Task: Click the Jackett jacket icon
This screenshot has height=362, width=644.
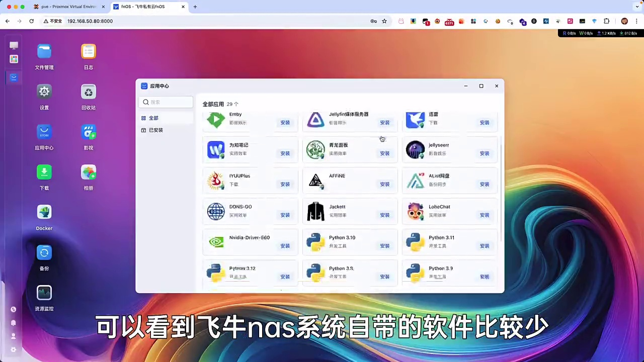Action: click(315, 211)
